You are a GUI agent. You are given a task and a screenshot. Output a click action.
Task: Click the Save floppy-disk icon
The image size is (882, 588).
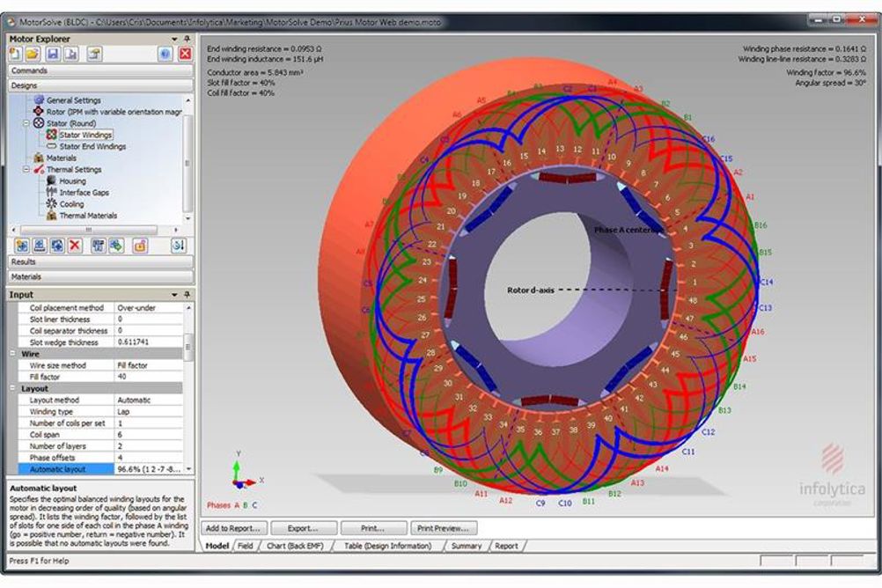[53, 54]
